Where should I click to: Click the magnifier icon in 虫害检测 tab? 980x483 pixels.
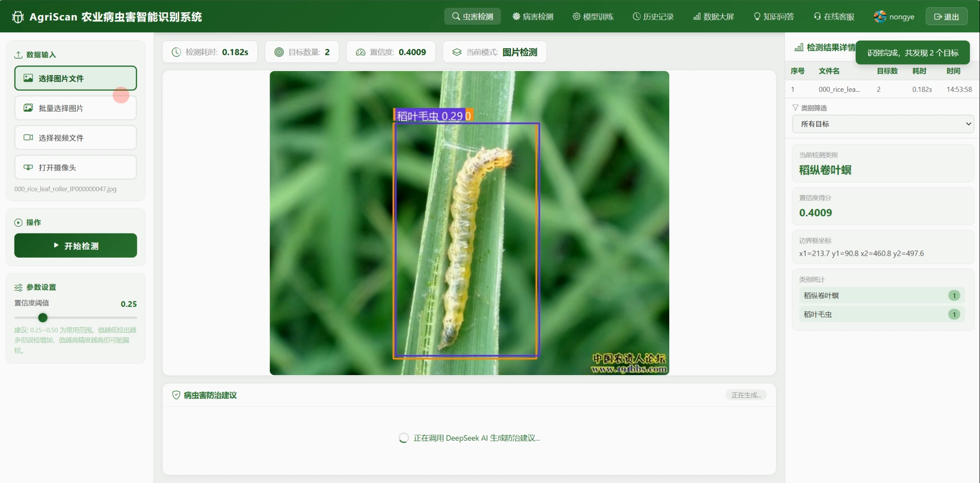[x=456, y=16]
